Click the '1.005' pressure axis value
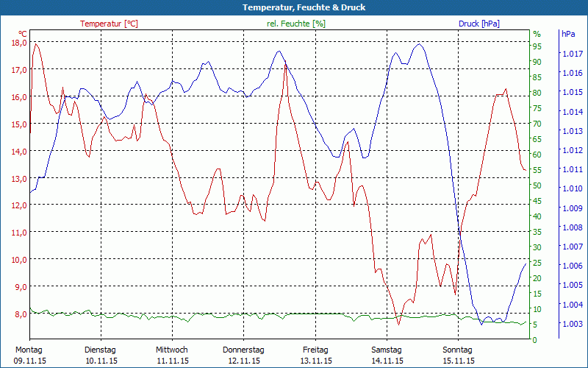The image size is (588, 368). click(573, 285)
